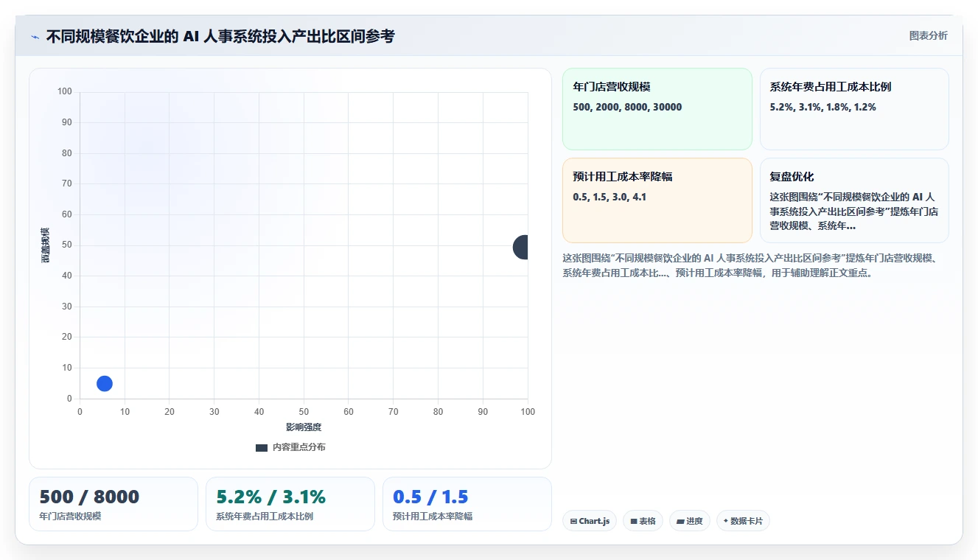Click the 数据卡片 tag
The height and width of the screenshot is (560, 978).
tap(743, 521)
